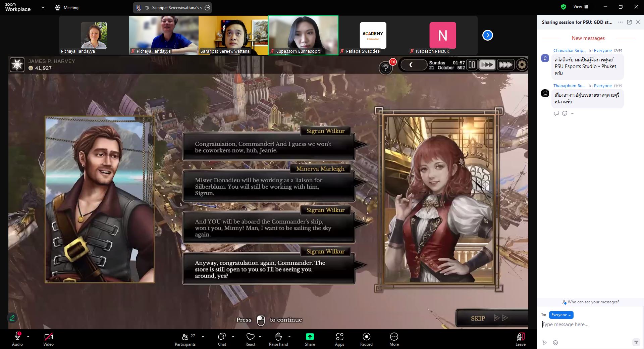Image resolution: width=644 pixels, height=349 pixels.
Task: Open the React emoji menu
Action: click(250, 337)
